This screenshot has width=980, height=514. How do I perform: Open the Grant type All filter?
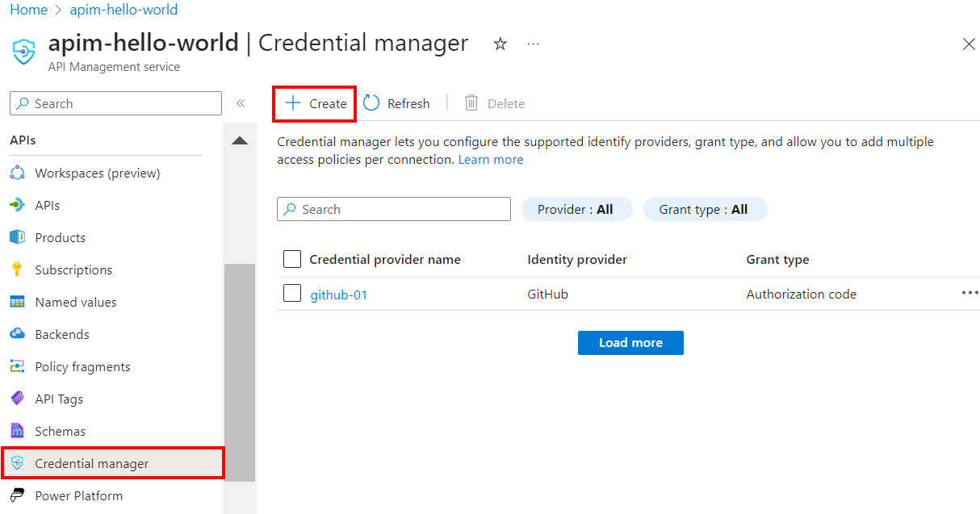[705, 209]
